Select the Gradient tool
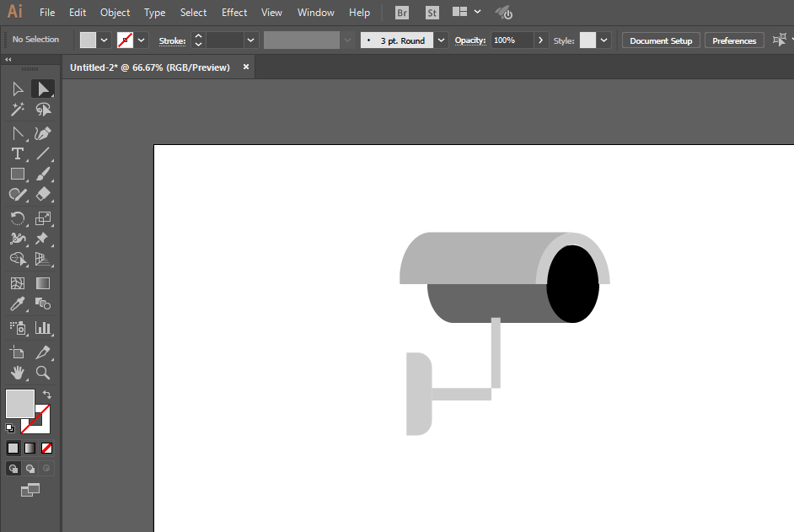Viewport: 794px width, 532px height. [x=43, y=283]
